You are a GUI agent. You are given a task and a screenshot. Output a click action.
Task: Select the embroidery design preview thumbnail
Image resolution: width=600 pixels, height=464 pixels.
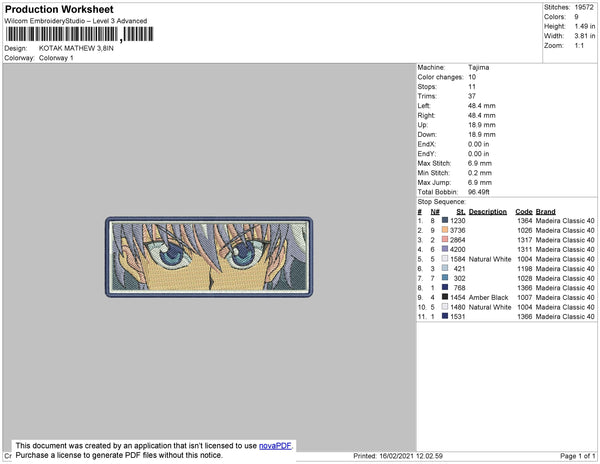pyautogui.click(x=209, y=257)
